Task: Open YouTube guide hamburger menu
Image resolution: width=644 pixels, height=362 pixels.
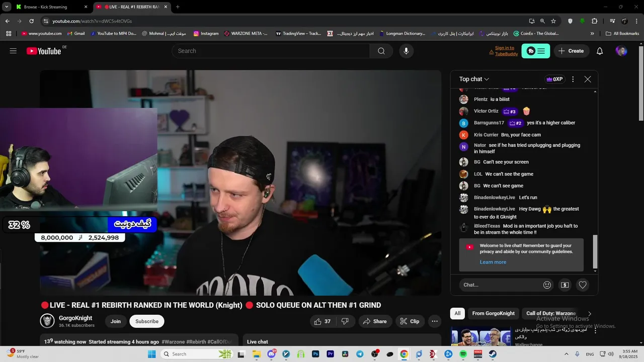Action: (13, 51)
